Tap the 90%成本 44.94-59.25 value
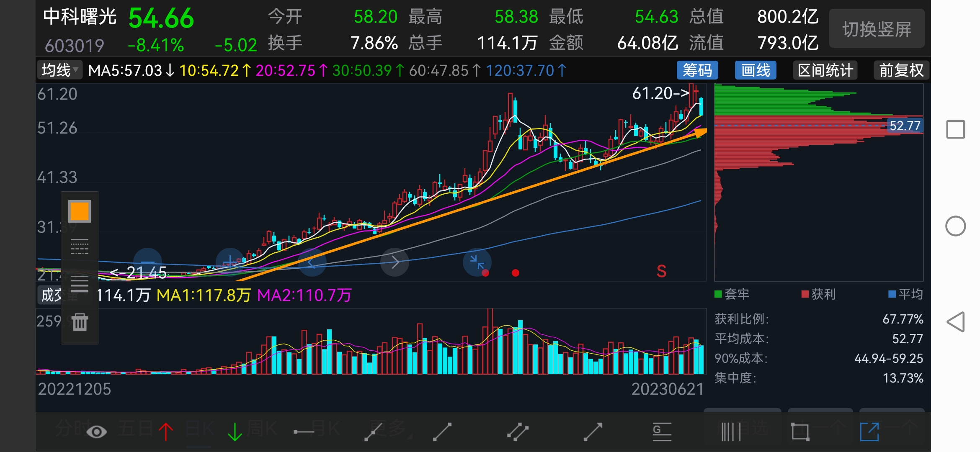The height and width of the screenshot is (452, 980). coord(889,358)
